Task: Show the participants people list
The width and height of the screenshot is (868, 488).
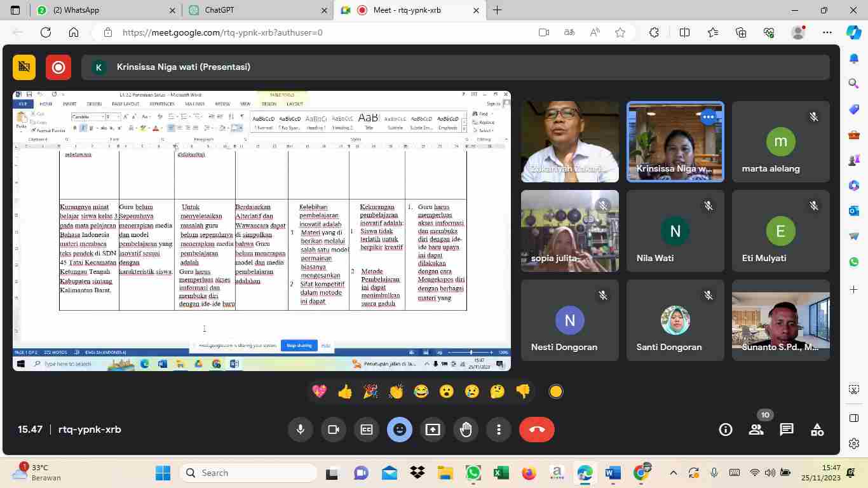Action: pyautogui.click(x=756, y=430)
